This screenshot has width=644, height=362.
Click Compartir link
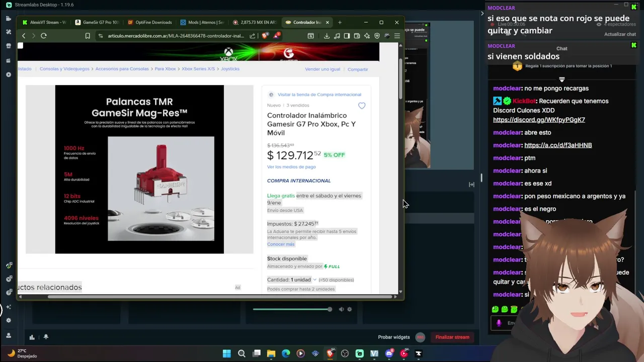coord(358,69)
